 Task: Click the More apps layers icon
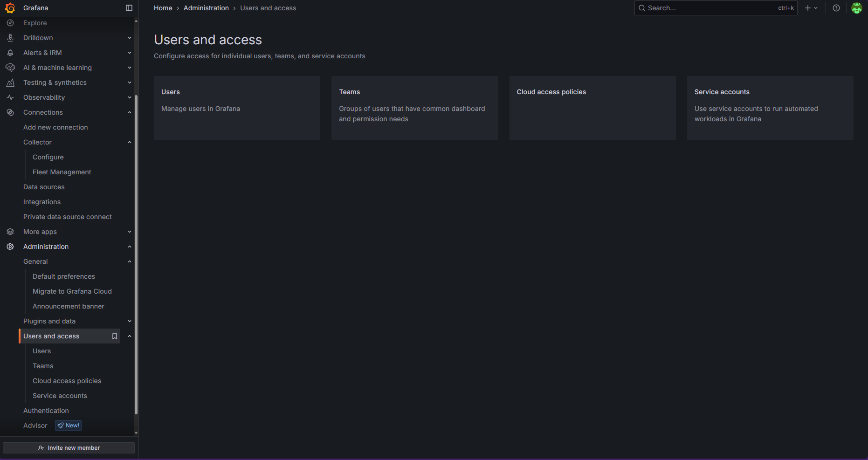[x=10, y=232]
